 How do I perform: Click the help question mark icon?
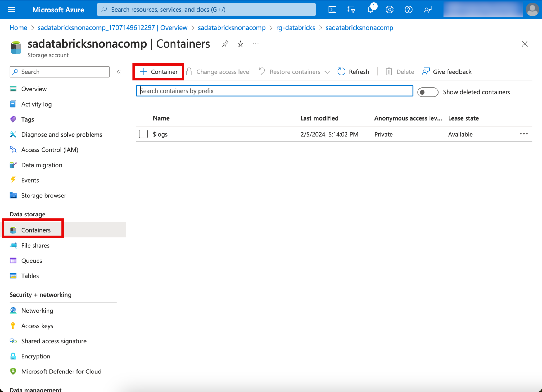408,10
